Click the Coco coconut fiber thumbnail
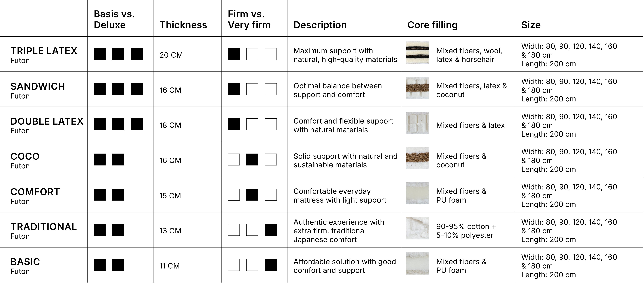 [417, 158]
